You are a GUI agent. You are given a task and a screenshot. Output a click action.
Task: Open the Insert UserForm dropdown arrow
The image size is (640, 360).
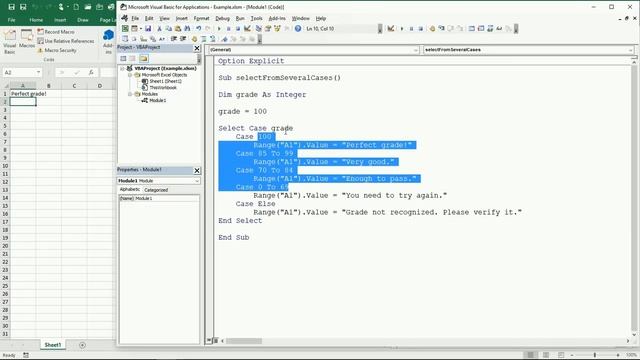point(141,29)
